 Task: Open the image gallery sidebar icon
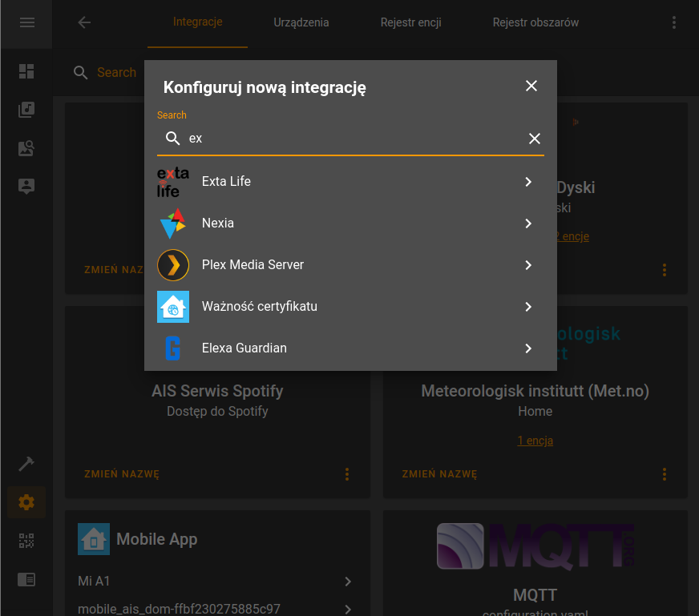click(x=26, y=148)
